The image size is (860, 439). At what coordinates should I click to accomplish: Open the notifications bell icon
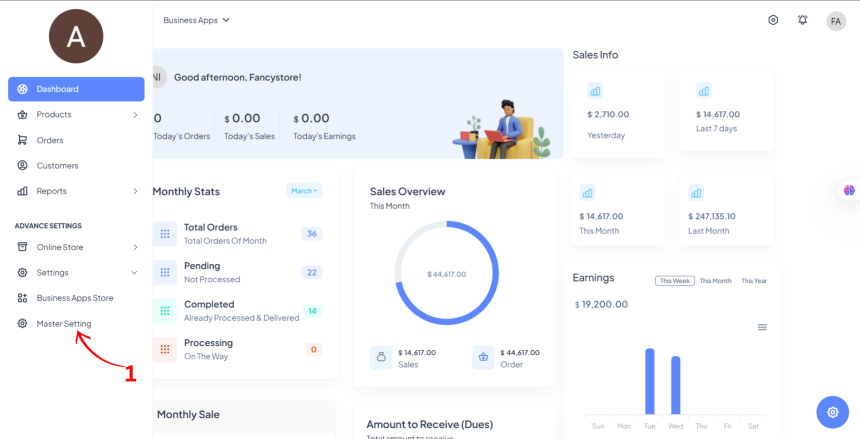pos(802,20)
